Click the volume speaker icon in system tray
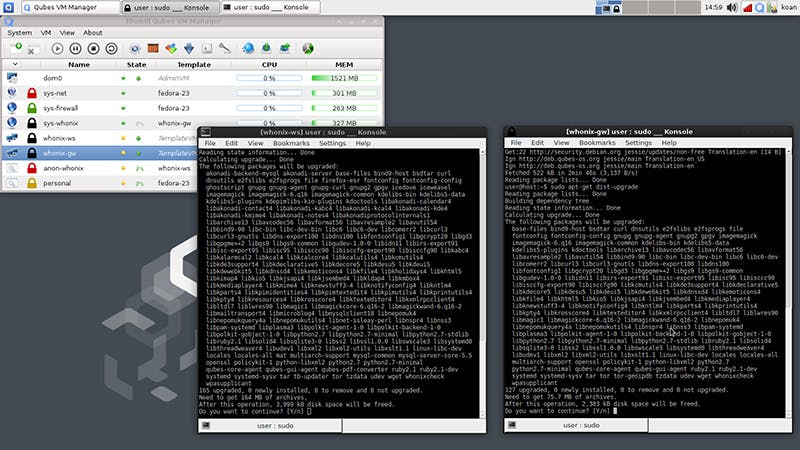 732,7
